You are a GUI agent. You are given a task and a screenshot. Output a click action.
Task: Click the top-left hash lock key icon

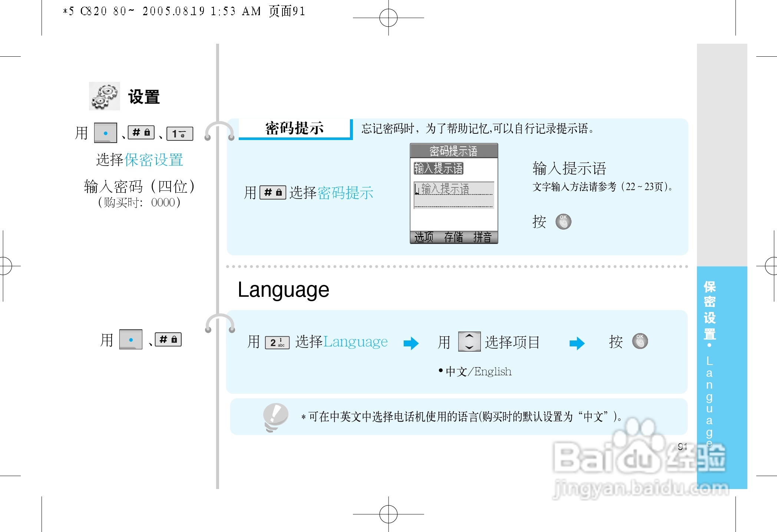tap(141, 133)
